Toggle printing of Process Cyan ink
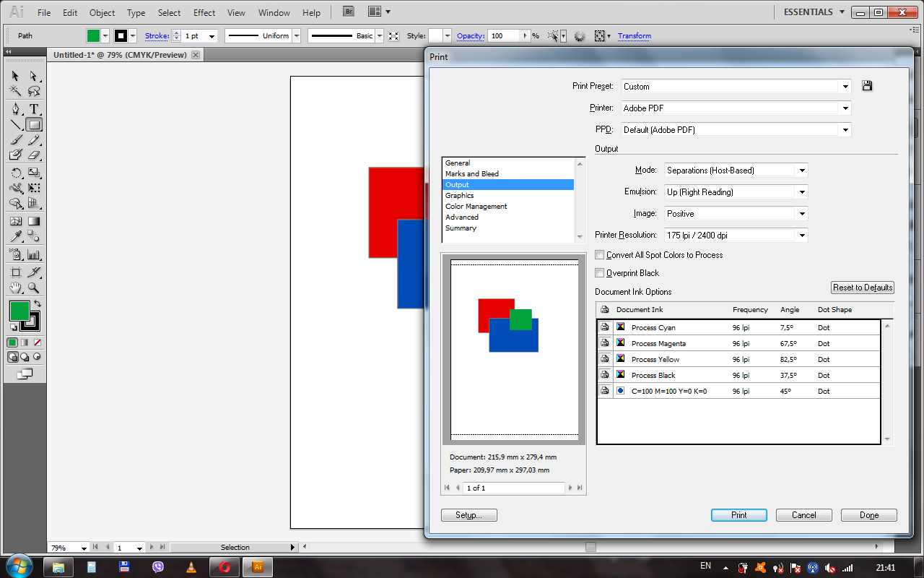 pyautogui.click(x=604, y=327)
